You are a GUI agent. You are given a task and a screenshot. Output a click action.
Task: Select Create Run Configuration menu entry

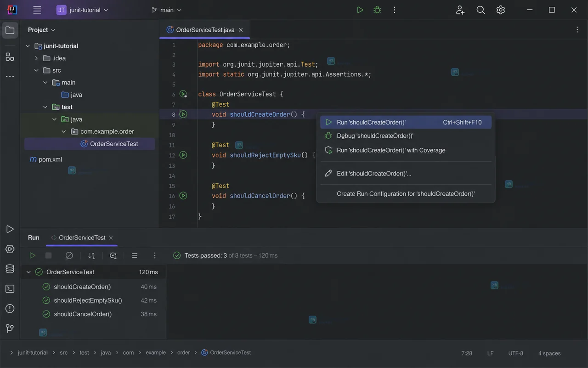(x=406, y=194)
